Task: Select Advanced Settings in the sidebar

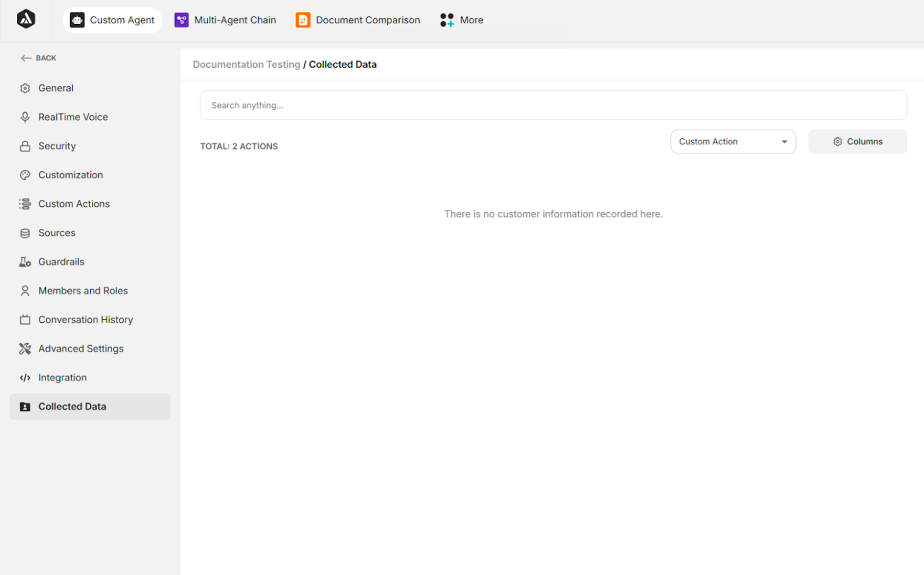Action: [81, 348]
